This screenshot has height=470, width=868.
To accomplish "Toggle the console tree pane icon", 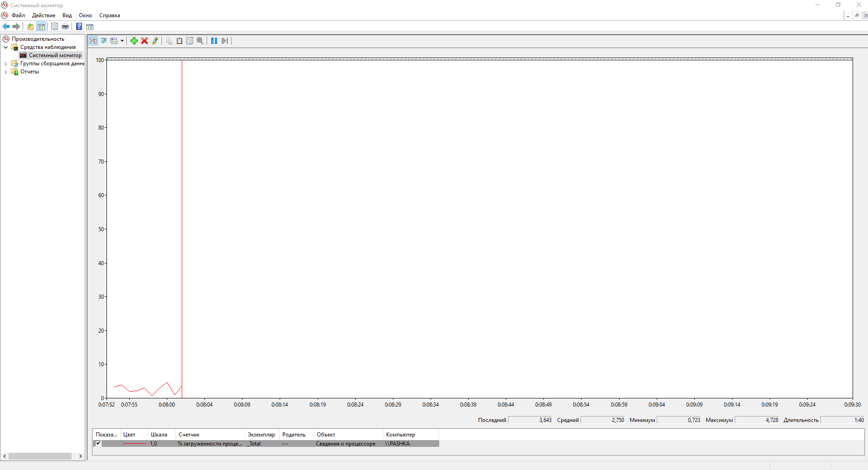I will click(x=41, y=27).
